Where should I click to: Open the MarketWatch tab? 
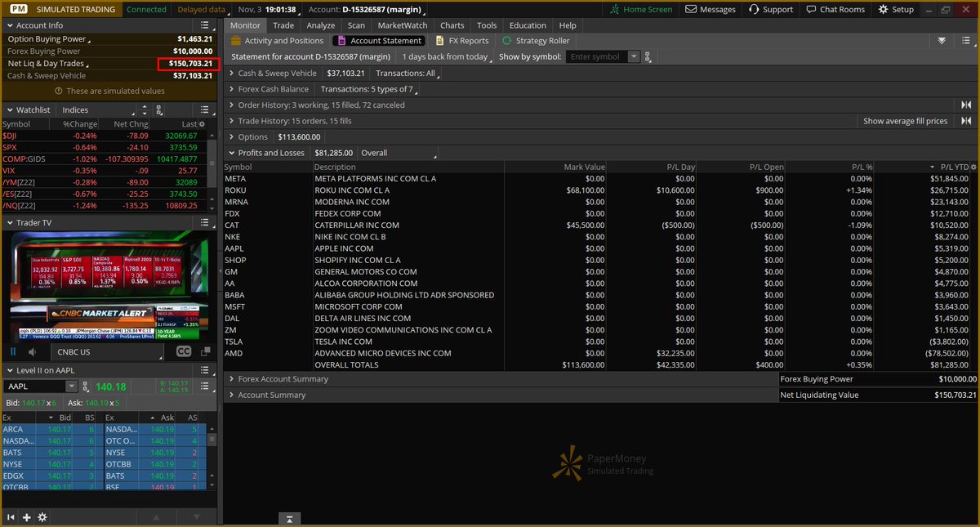402,25
